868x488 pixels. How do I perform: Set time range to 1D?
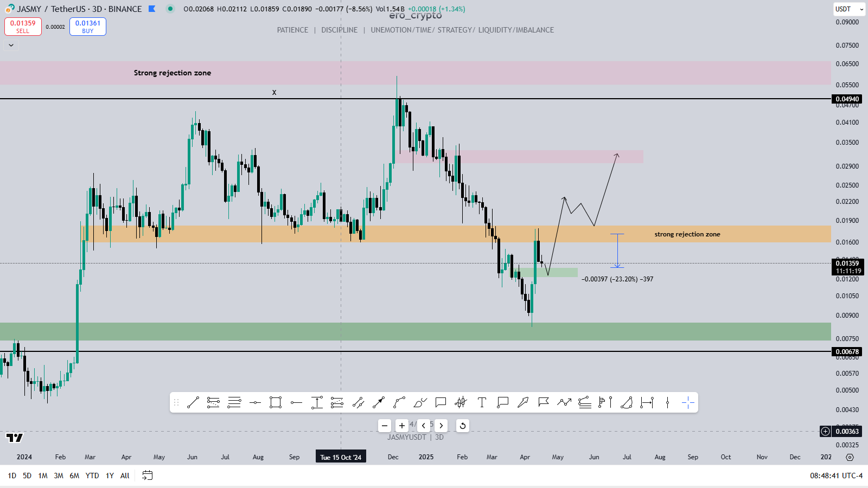click(x=12, y=476)
